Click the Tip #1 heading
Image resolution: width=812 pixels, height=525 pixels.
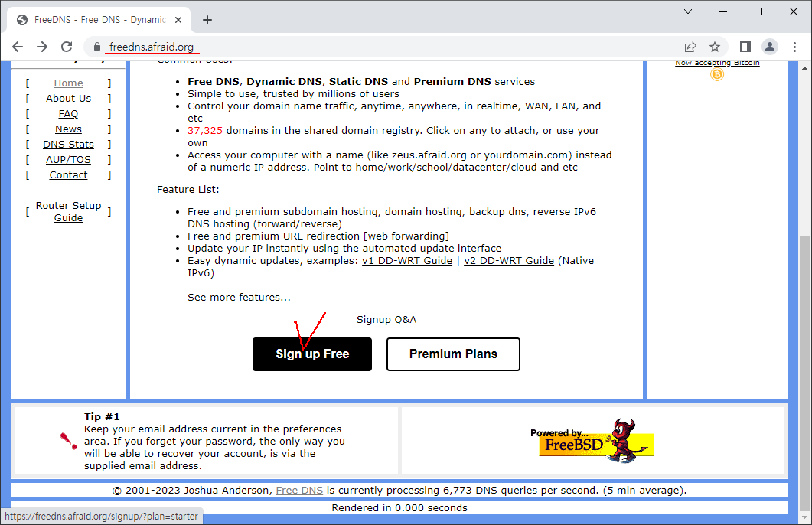pos(102,417)
